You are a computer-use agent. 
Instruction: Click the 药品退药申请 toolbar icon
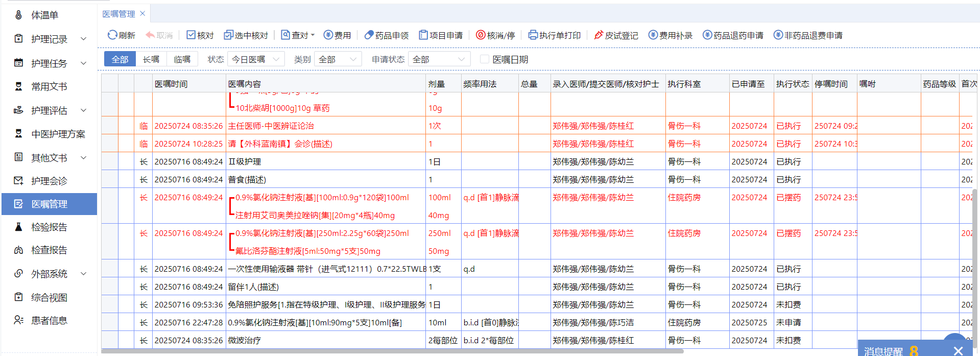coord(707,35)
